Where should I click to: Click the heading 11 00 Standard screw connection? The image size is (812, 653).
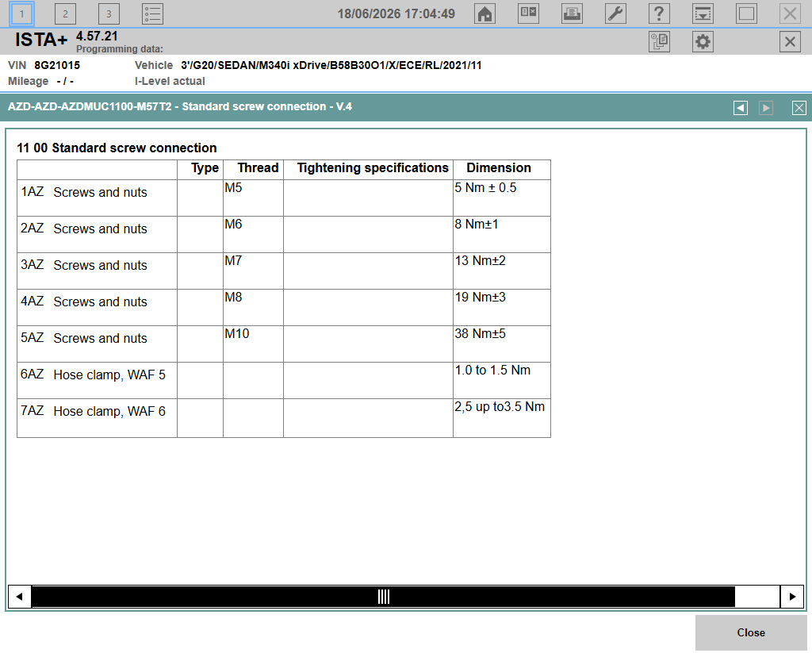click(117, 148)
